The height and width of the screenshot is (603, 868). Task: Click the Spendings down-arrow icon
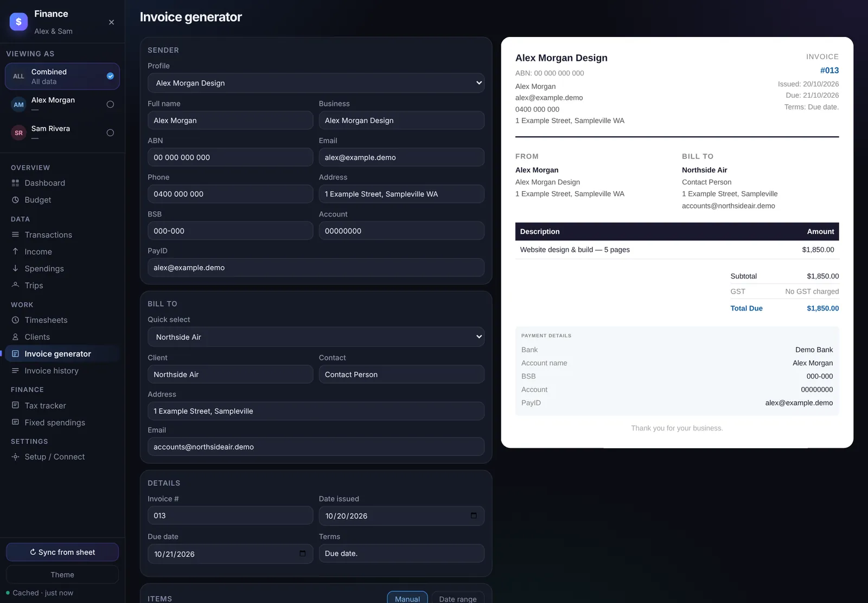coord(15,268)
